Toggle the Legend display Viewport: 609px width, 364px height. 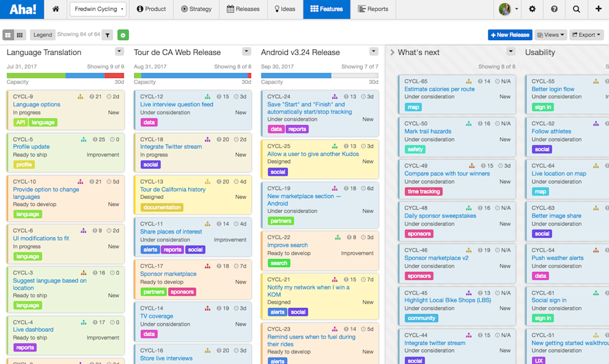click(x=42, y=35)
